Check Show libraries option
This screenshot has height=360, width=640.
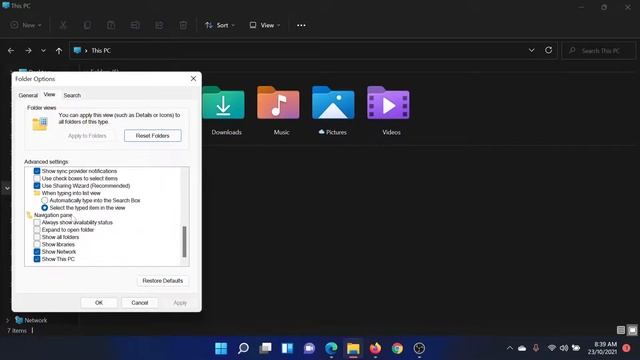coord(37,244)
